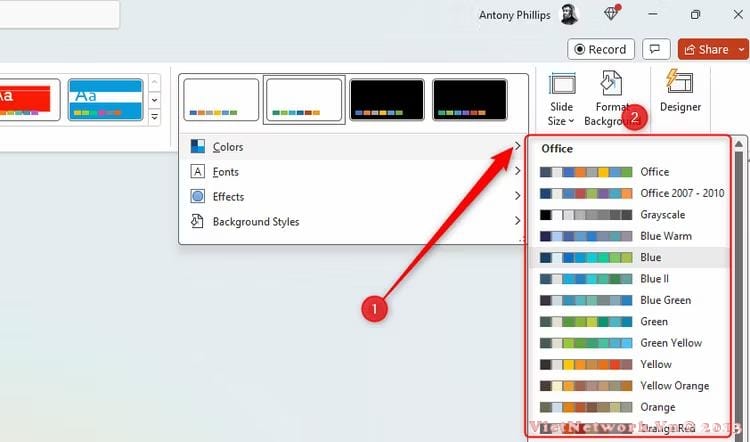Click the Microsoft 365 premium diamond icon

612,14
